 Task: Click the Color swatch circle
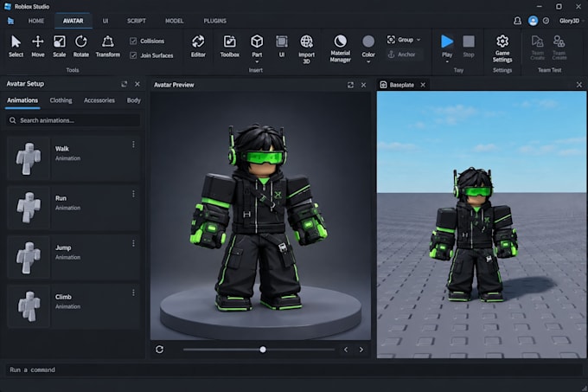(x=368, y=42)
